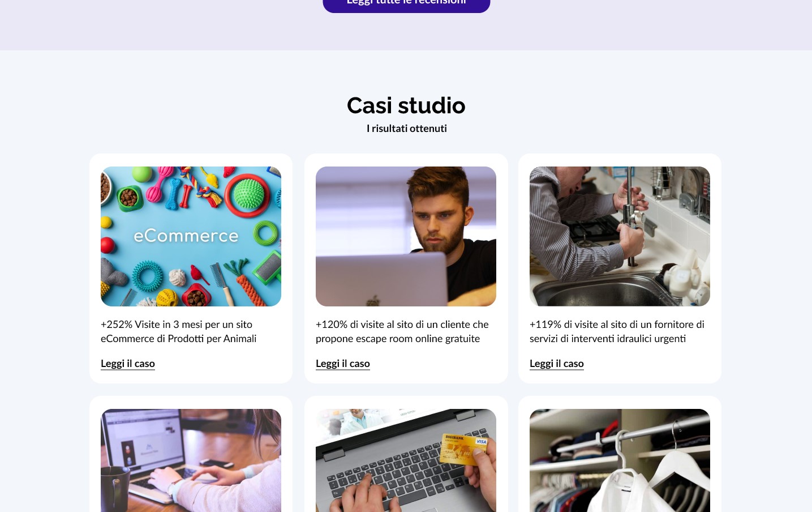The width and height of the screenshot is (812, 512).
Task: Click the 'I risultati ottenuti' subtitle
Action: (406, 129)
